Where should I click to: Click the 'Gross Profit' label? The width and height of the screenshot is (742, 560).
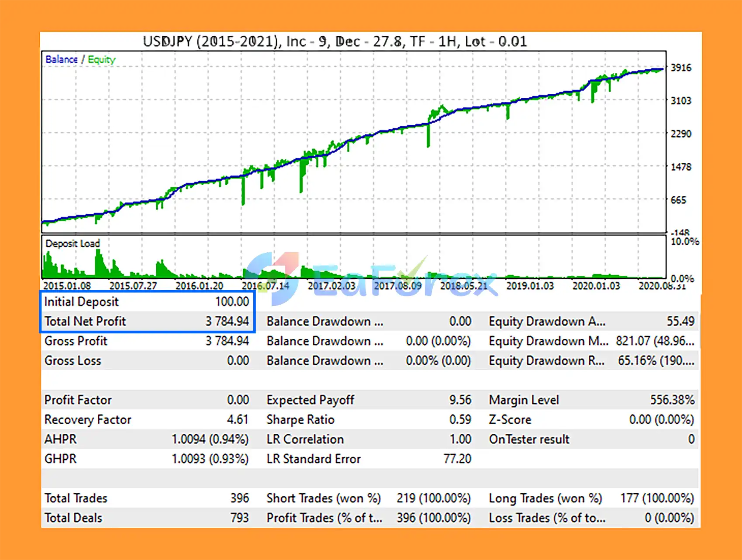(x=76, y=341)
